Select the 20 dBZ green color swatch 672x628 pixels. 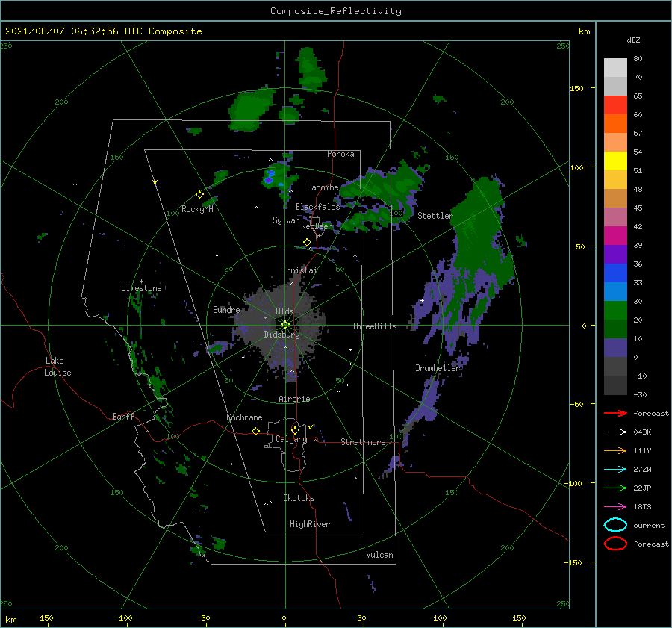tap(615, 311)
